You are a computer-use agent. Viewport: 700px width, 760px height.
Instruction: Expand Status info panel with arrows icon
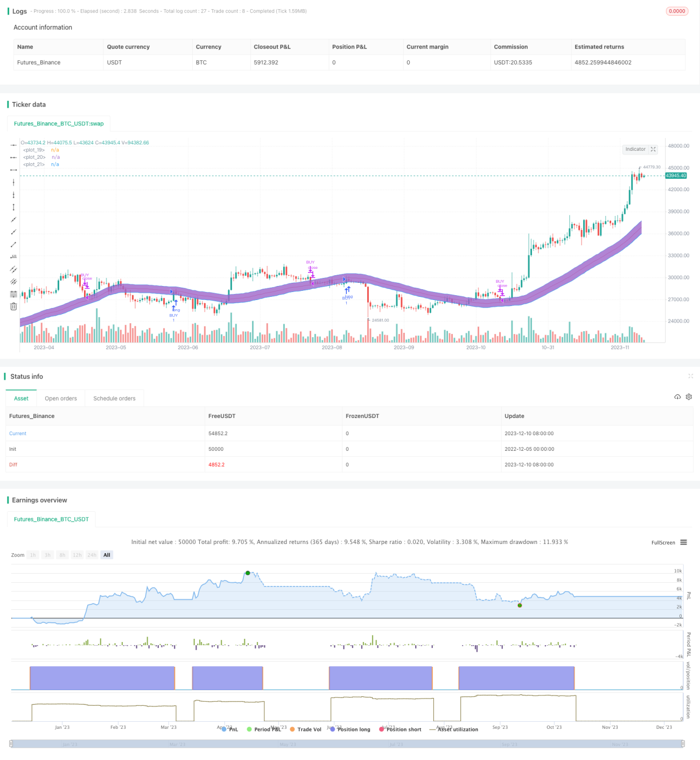(690, 376)
